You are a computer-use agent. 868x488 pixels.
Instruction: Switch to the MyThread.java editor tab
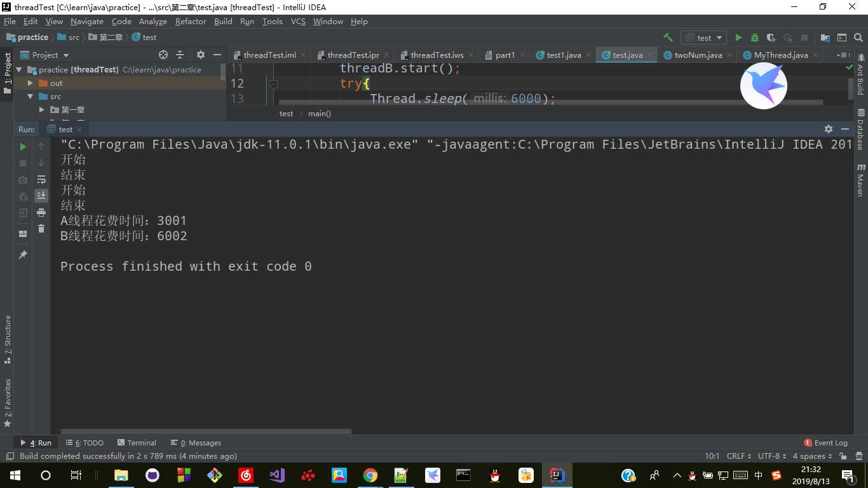[x=780, y=55]
